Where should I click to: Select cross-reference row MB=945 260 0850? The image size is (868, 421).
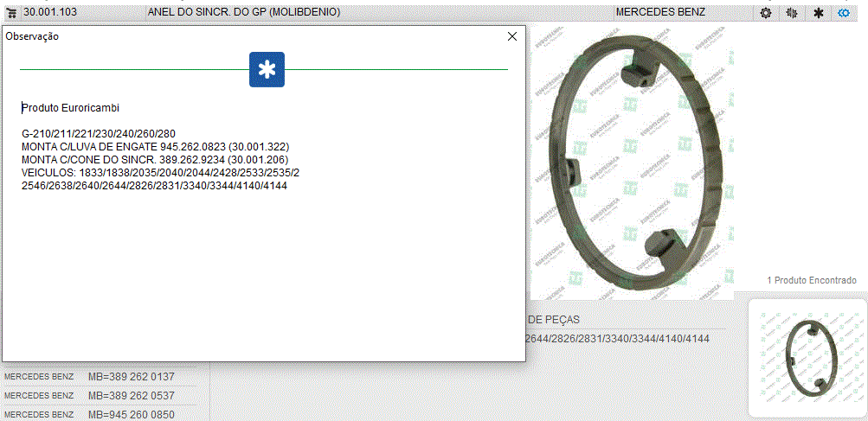[131, 415]
